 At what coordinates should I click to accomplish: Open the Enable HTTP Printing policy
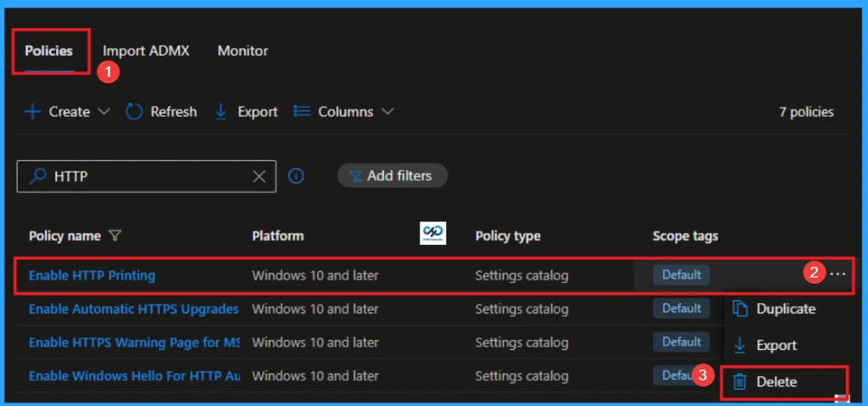92,275
